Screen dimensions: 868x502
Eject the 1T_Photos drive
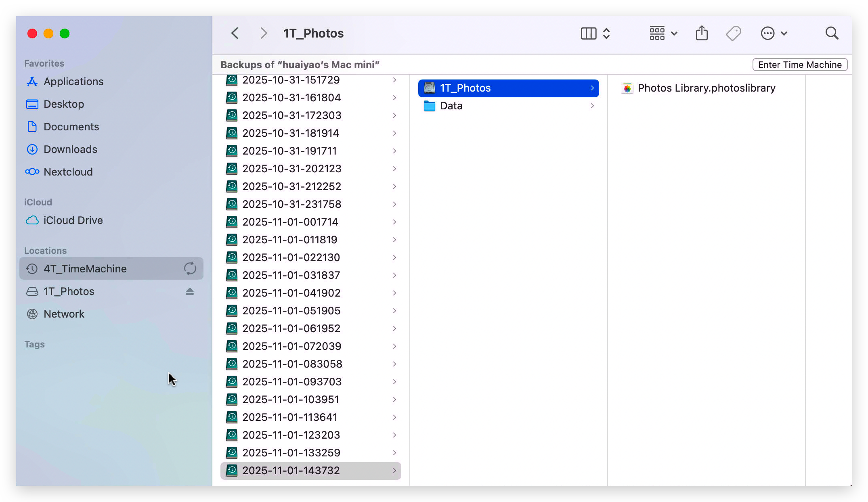coord(190,291)
